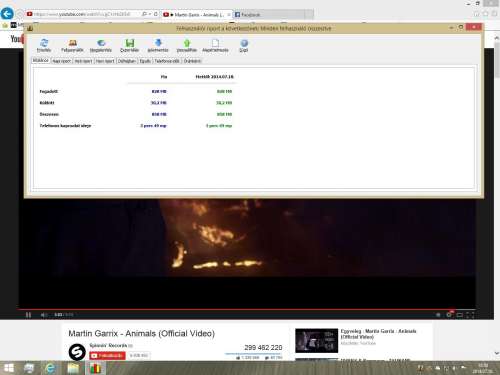The height and width of the screenshot is (375, 500).
Task: Click the volume icon in system tray
Action: [455, 368]
